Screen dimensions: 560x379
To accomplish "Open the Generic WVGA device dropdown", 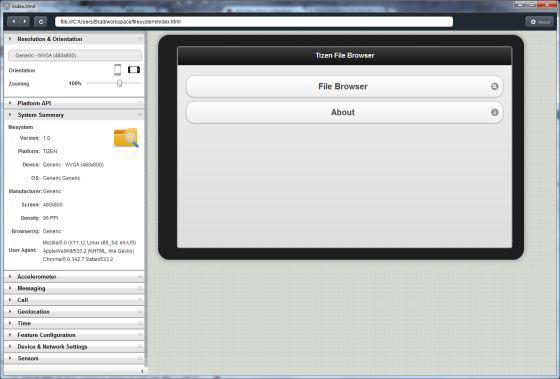I will pos(75,55).
